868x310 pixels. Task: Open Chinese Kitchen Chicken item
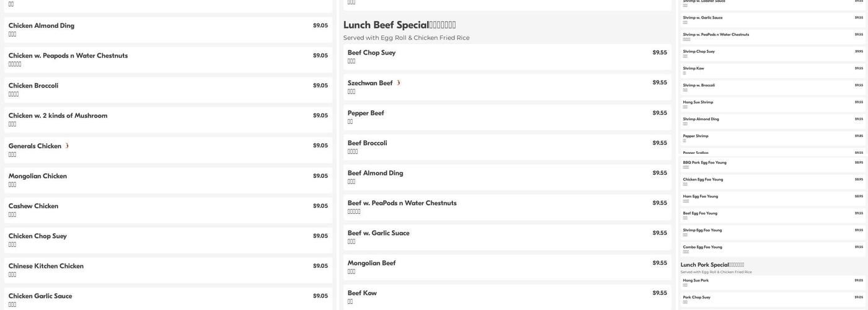point(46,267)
